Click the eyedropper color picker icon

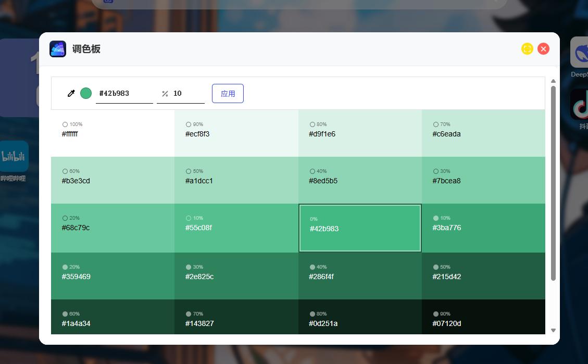(71, 93)
